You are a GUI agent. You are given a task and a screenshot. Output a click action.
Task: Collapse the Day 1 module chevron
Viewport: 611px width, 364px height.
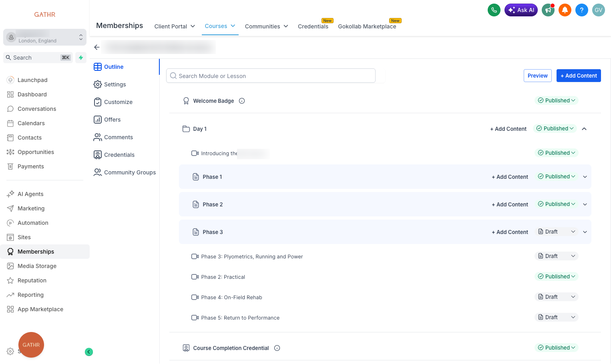pos(584,129)
